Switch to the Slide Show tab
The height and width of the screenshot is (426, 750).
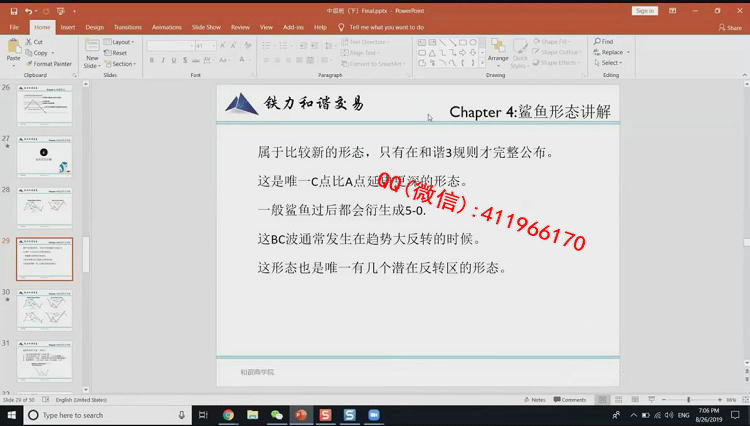206,27
